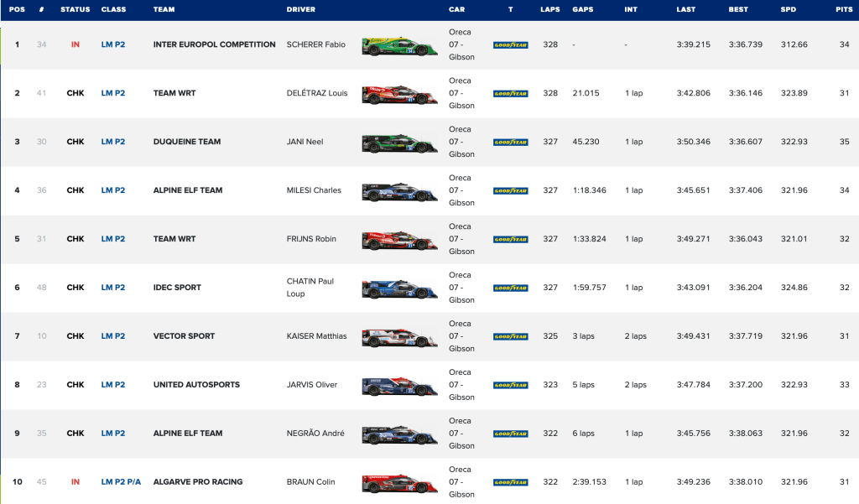Click driver name FRIJNS Robin
Image resolution: width=859 pixels, height=504 pixels.
pyautogui.click(x=311, y=239)
